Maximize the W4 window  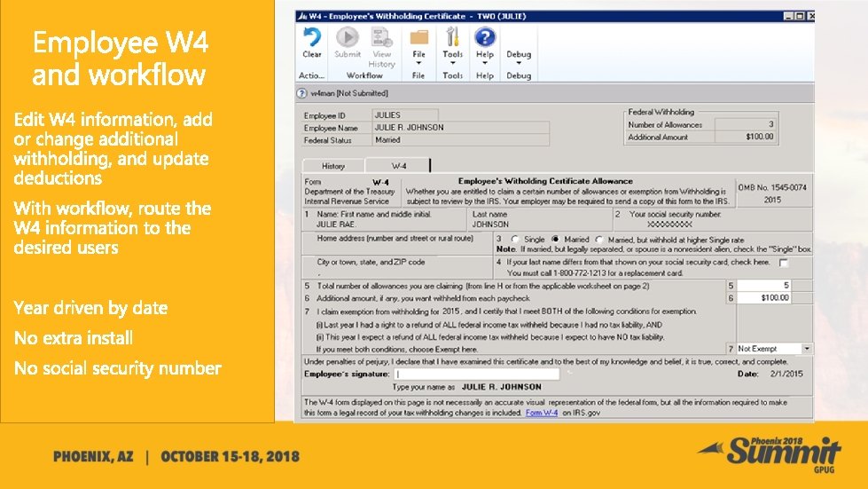(x=800, y=16)
